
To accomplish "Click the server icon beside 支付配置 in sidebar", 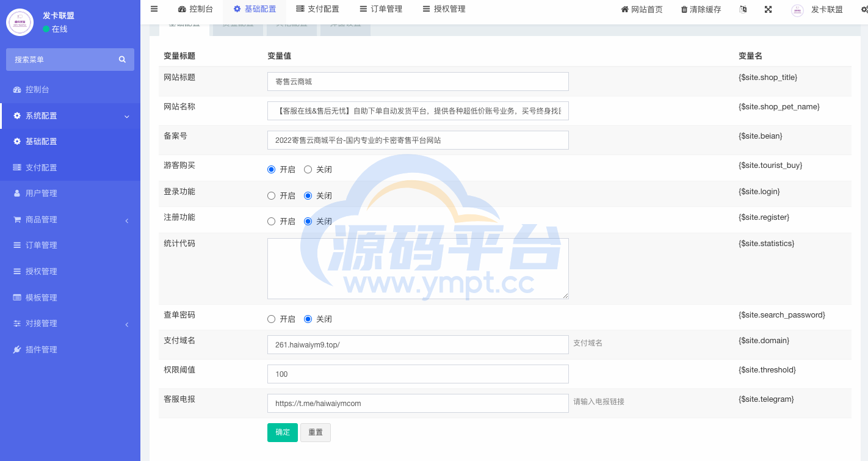I will click(x=17, y=167).
